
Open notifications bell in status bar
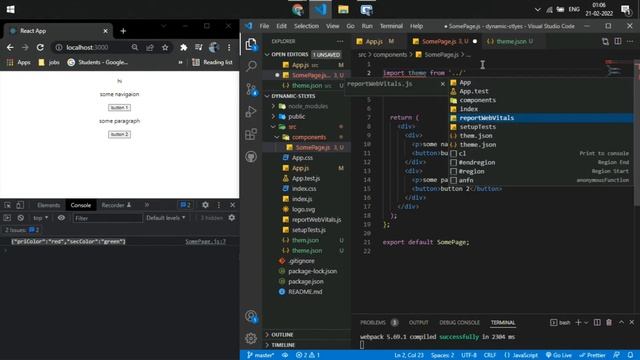tap(631, 355)
